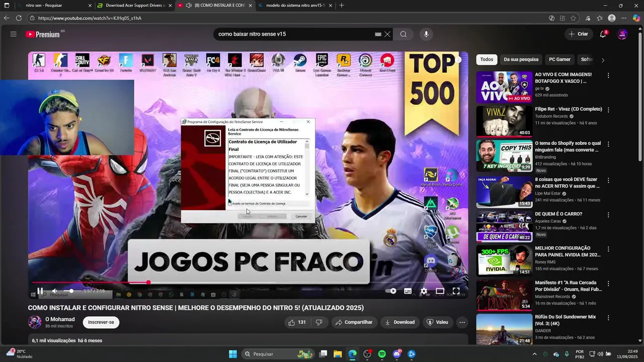Open options for MELHOR CONFIGURAÇÃO NVIDIA video

click(x=608, y=249)
